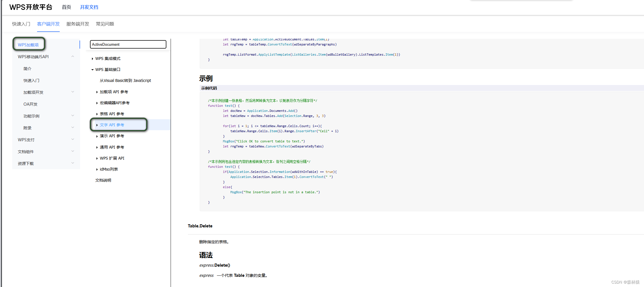Click the let docNew = Application.Documents.Add() line
The height and width of the screenshot is (287, 644).
[x=260, y=111]
